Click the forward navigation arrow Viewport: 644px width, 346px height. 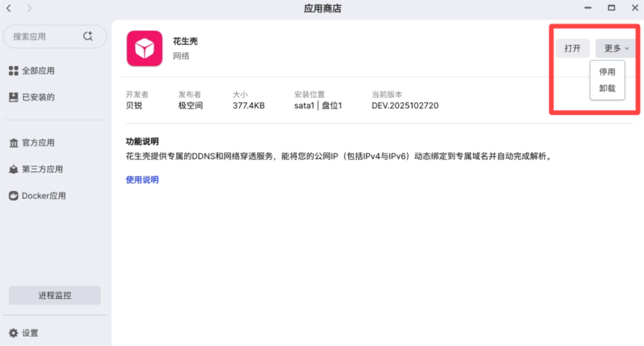coord(29,8)
